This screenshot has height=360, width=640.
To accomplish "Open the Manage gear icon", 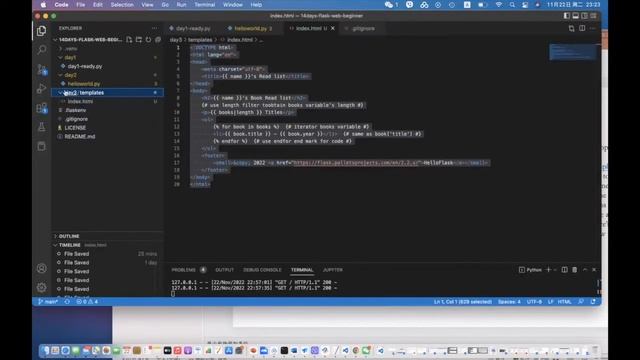I will pos(41,287).
